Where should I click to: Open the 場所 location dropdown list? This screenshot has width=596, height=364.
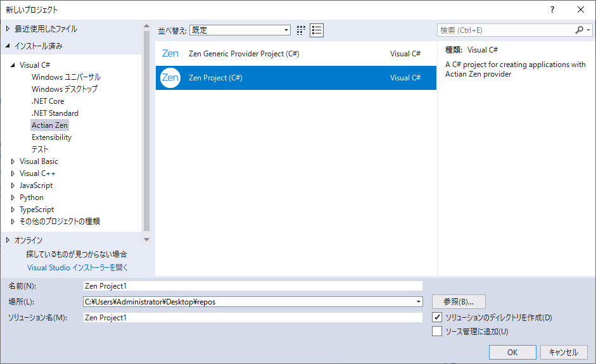click(419, 302)
